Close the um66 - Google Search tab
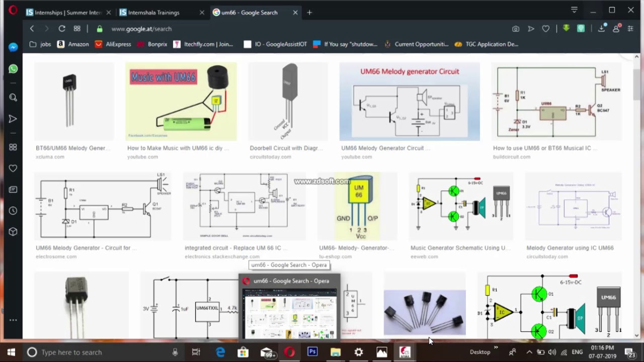The width and height of the screenshot is (644, 362). (x=295, y=13)
